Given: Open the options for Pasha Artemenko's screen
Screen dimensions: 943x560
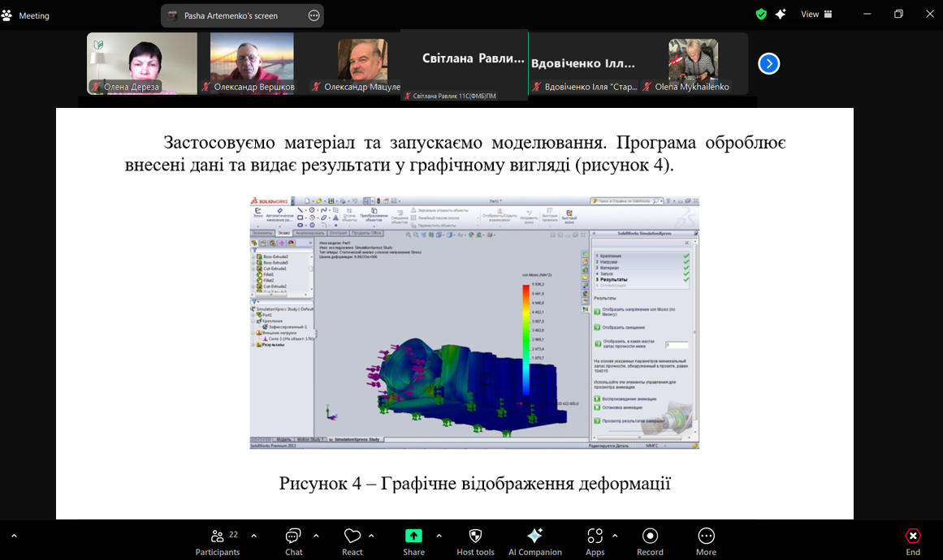Looking at the screenshot, I should pyautogui.click(x=314, y=15).
